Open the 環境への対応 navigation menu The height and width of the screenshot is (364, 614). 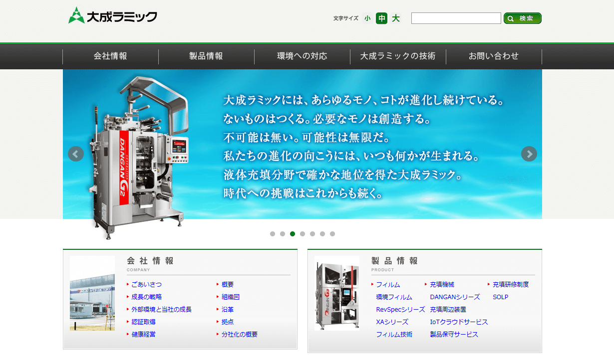[x=302, y=56]
